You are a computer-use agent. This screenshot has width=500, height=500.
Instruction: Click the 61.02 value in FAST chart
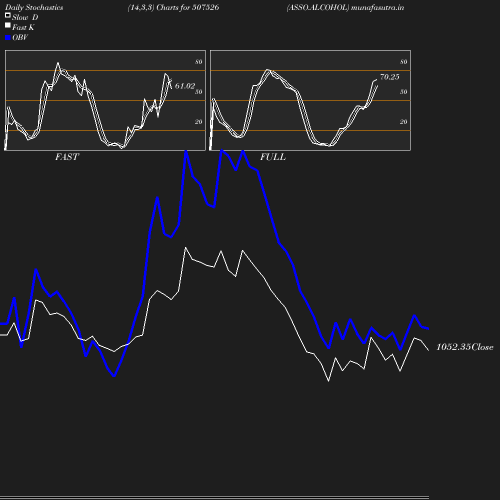(185, 86)
